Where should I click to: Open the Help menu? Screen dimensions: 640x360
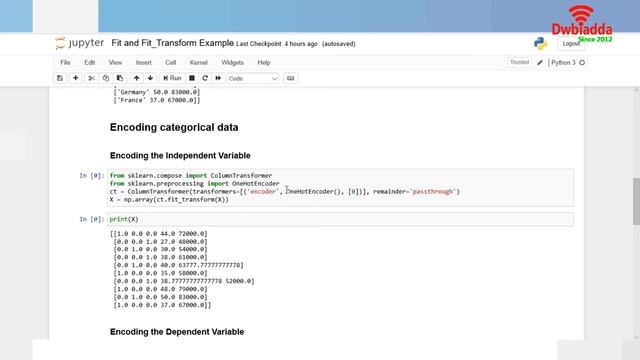(x=264, y=62)
